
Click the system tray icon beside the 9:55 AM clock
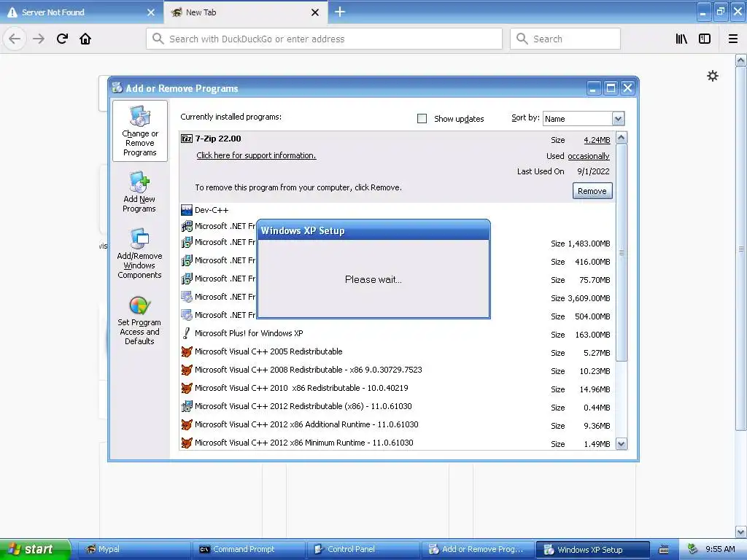tap(692, 549)
